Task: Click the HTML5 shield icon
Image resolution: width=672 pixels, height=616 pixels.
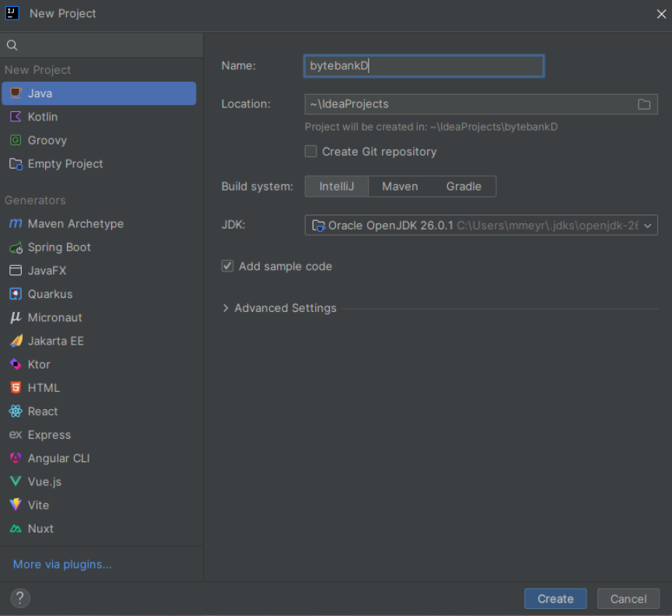Action: click(x=16, y=387)
